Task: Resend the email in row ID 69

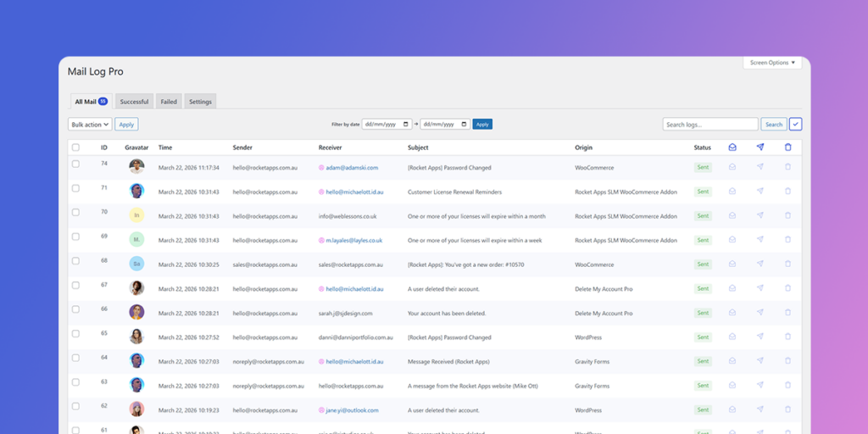Action: [760, 240]
